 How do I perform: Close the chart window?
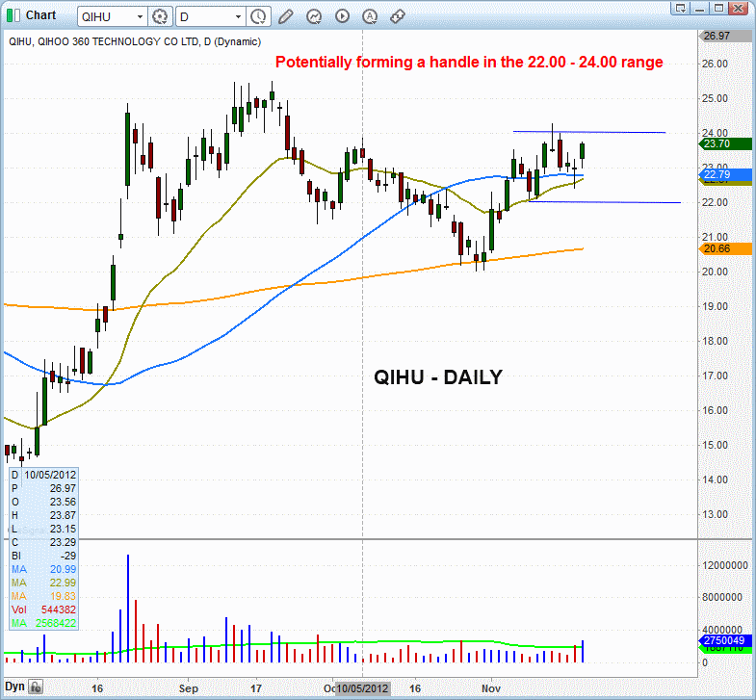(738, 9)
